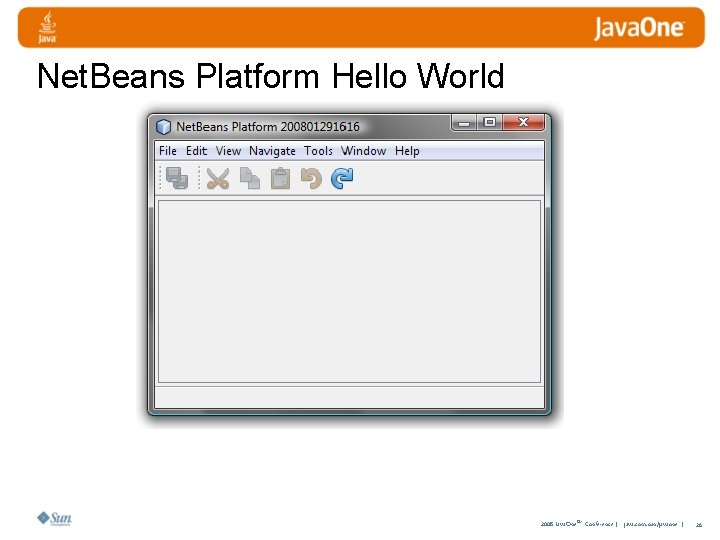Click the empty main editor area
Image resolution: width=720 pixels, height=540 pixels.
pos(349,291)
